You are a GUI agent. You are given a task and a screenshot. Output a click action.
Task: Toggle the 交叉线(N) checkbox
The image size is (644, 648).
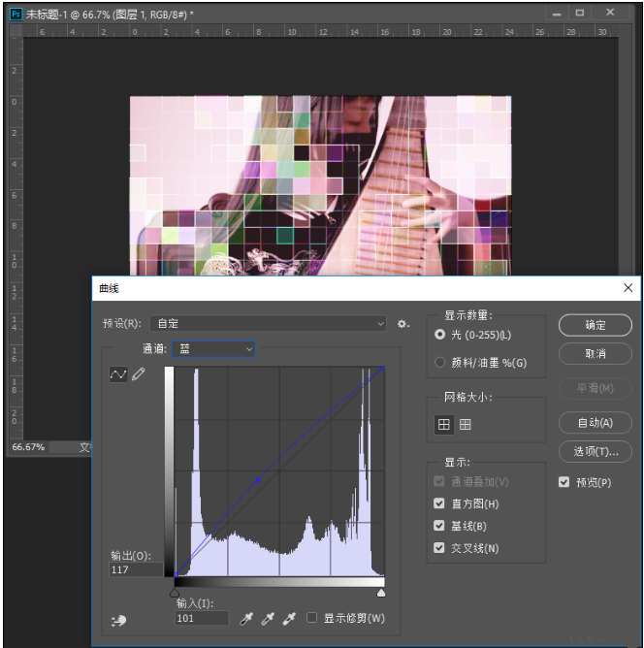pyautogui.click(x=439, y=548)
